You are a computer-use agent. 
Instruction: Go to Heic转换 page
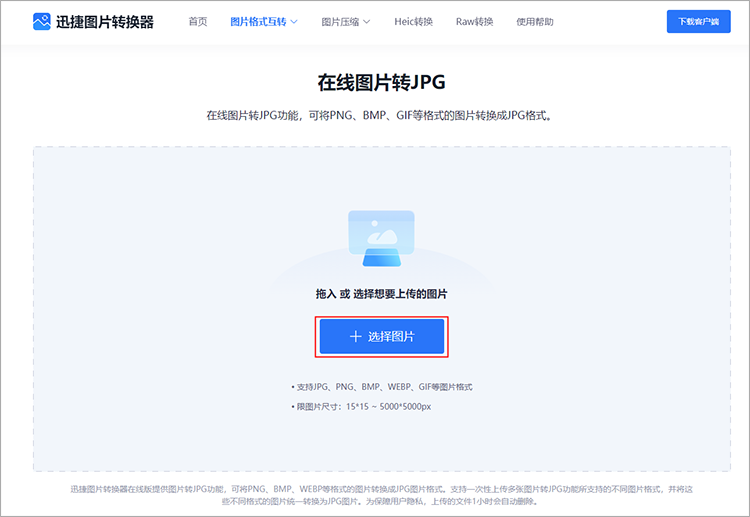pos(413,22)
